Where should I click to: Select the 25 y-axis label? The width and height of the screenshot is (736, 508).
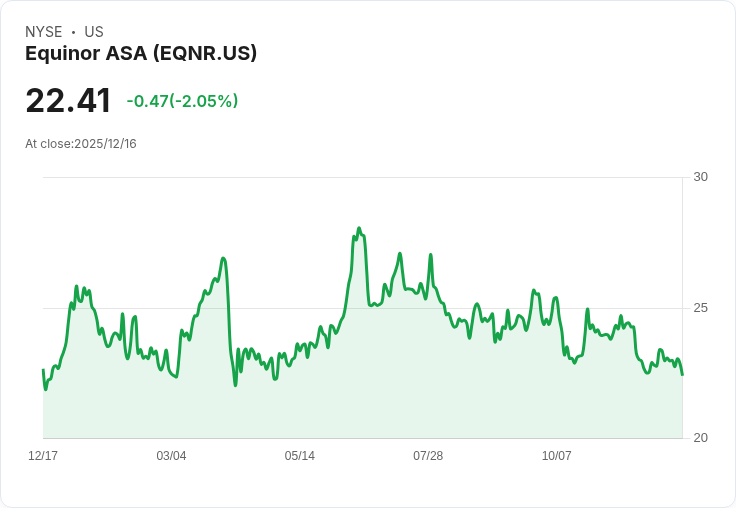tap(700, 308)
